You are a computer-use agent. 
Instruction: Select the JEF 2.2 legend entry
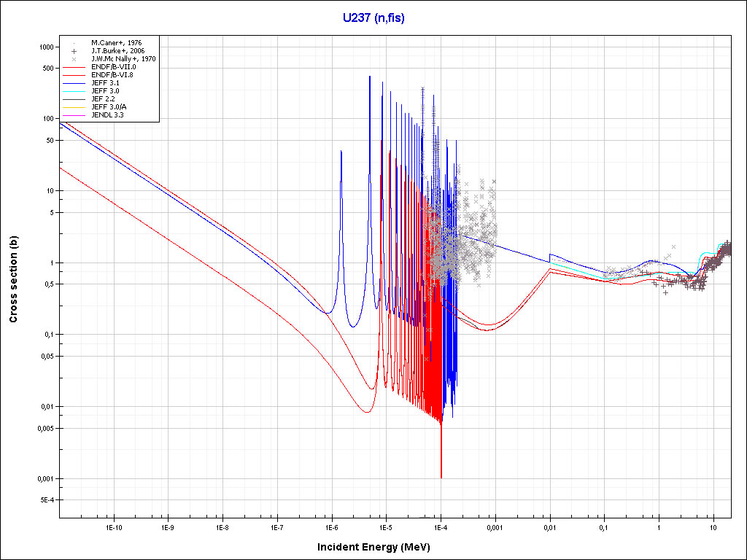click(x=104, y=99)
